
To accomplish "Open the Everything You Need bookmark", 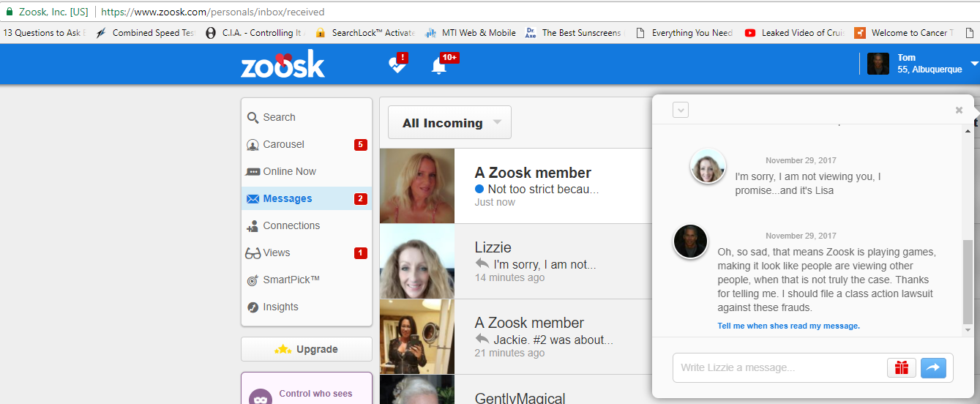I will coord(684,33).
